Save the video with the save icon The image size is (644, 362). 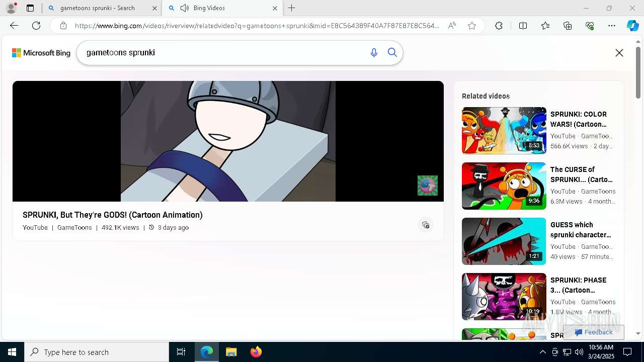[x=426, y=225]
